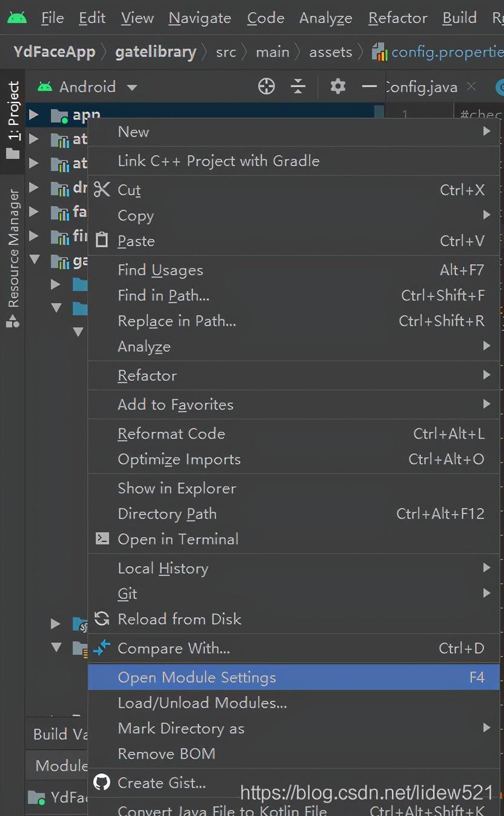This screenshot has width=504, height=816.
Task: Click the Select Opened File crosshair icon
Action: 266,87
